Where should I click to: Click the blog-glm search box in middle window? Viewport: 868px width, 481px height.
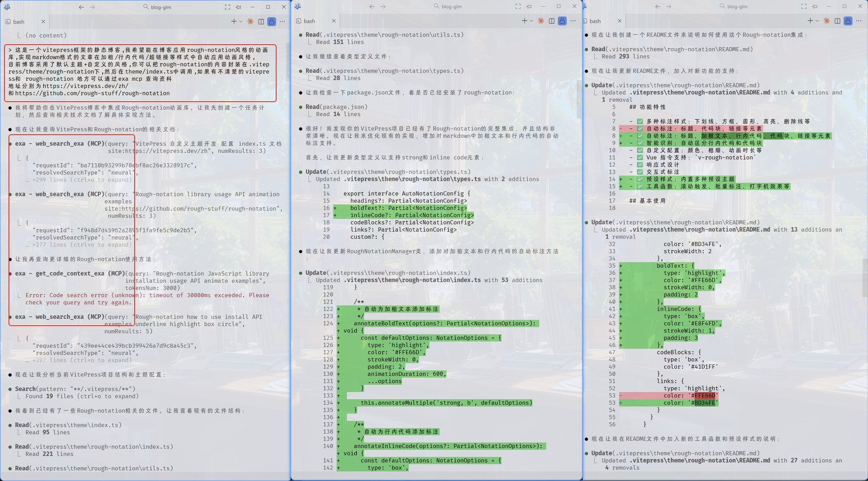coord(448,6)
